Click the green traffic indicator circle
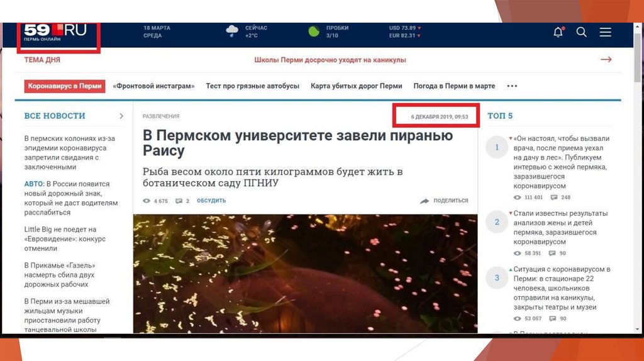This screenshot has height=361, width=644. click(314, 31)
